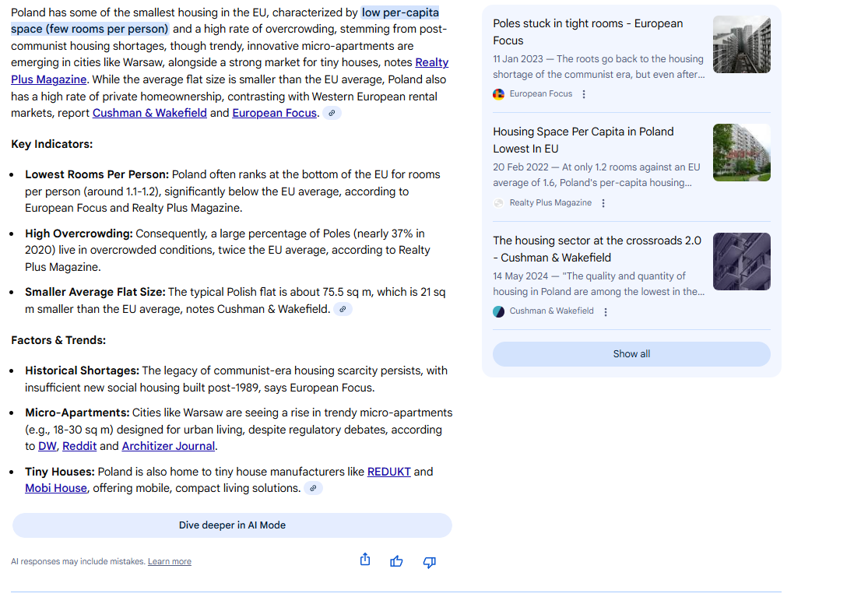Click the share icon below the AI response
Viewport: 868px width, 611px height.
pos(365,560)
